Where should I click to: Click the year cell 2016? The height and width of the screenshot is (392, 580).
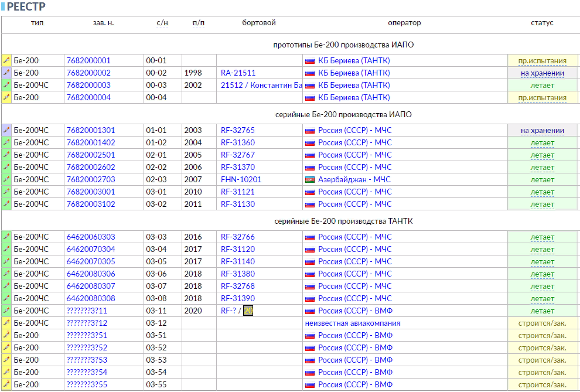pyautogui.click(x=193, y=237)
